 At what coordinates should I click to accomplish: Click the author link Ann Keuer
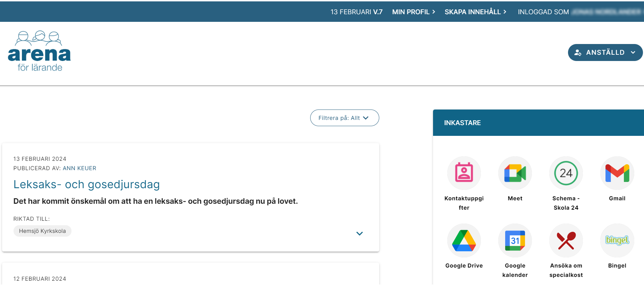pos(79,168)
